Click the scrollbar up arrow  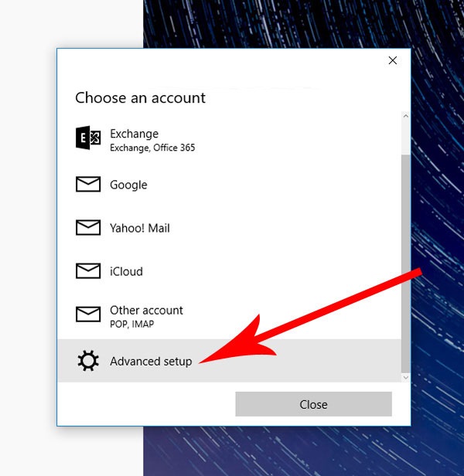pyautogui.click(x=406, y=116)
